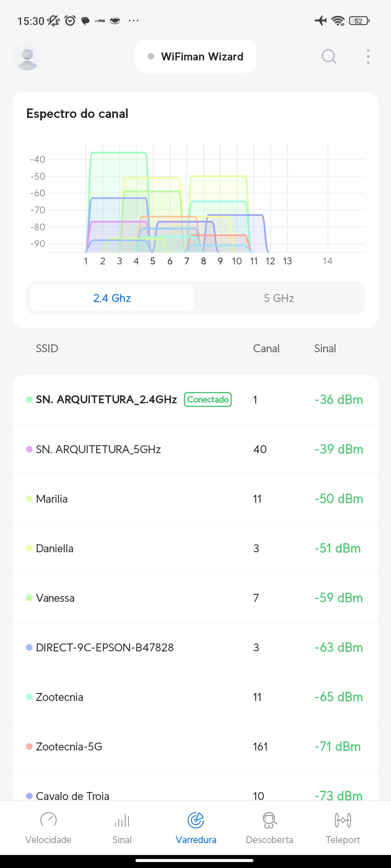
Task: Sort networks by the Canal column
Action: tap(266, 348)
